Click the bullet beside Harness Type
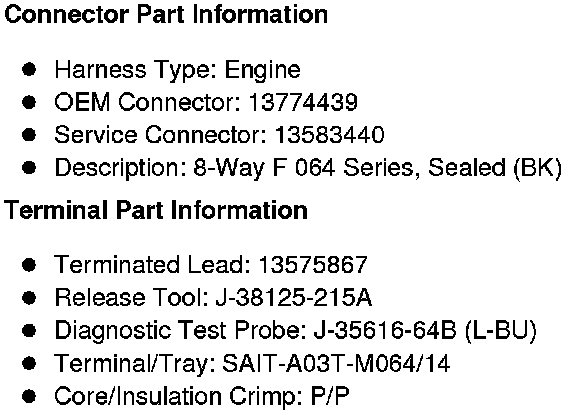This screenshot has height=416, width=576. click(29, 69)
